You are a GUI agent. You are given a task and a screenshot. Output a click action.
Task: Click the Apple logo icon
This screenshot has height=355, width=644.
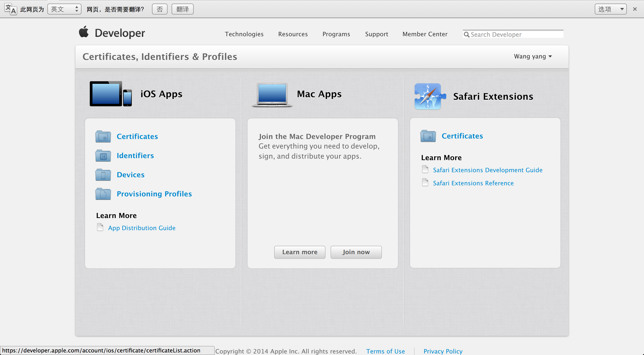click(84, 32)
